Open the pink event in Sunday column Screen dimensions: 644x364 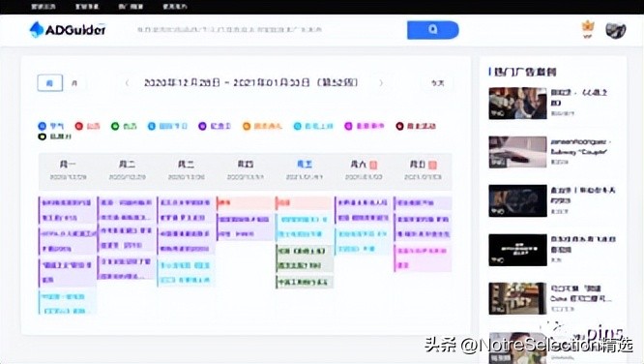tap(423, 258)
